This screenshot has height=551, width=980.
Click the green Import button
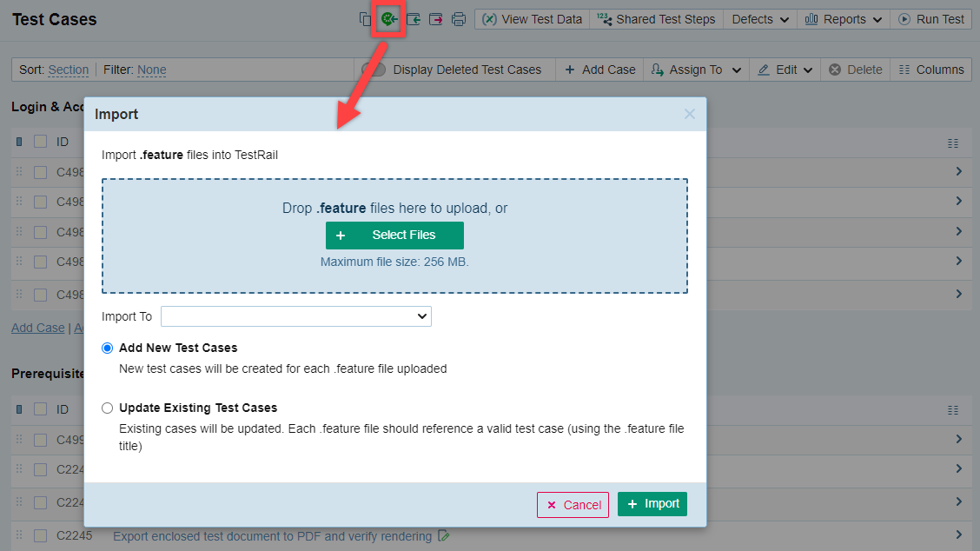point(652,504)
